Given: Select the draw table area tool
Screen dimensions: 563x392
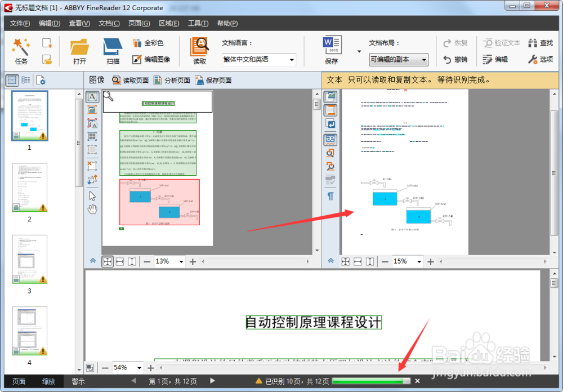Looking at the screenshot, I should (x=92, y=136).
